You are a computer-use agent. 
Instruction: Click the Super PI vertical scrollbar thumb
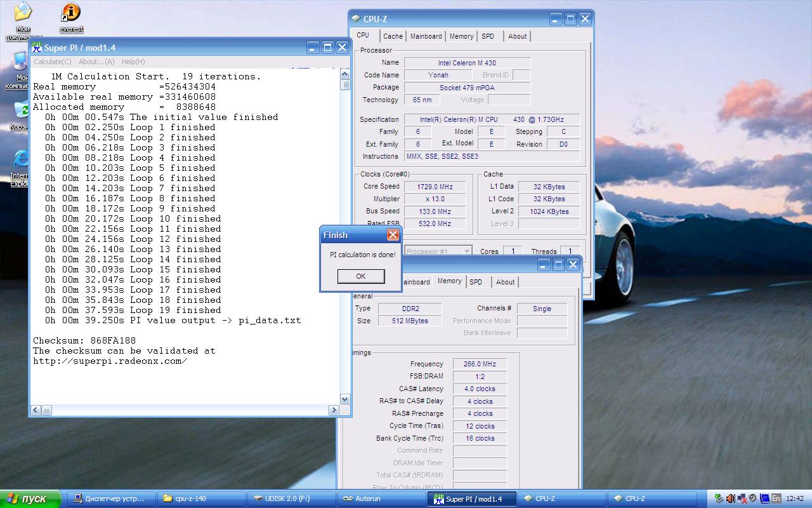pyautogui.click(x=345, y=85)
